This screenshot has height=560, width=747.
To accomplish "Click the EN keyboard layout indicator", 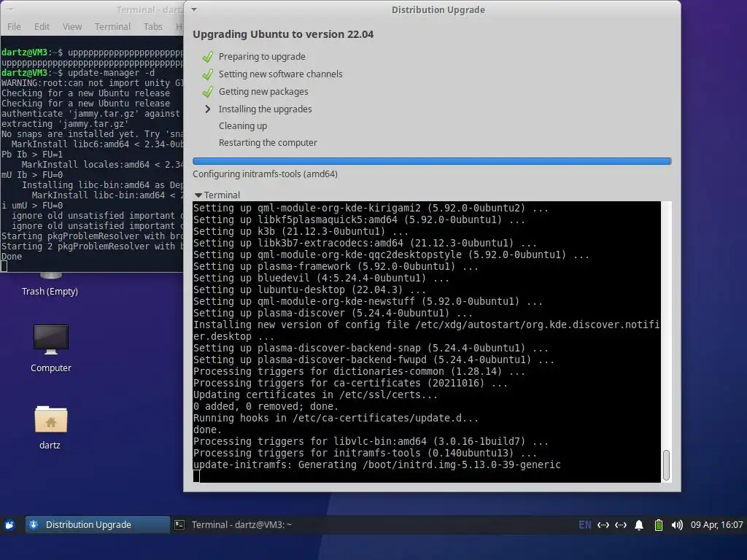I will click(584, 525).
